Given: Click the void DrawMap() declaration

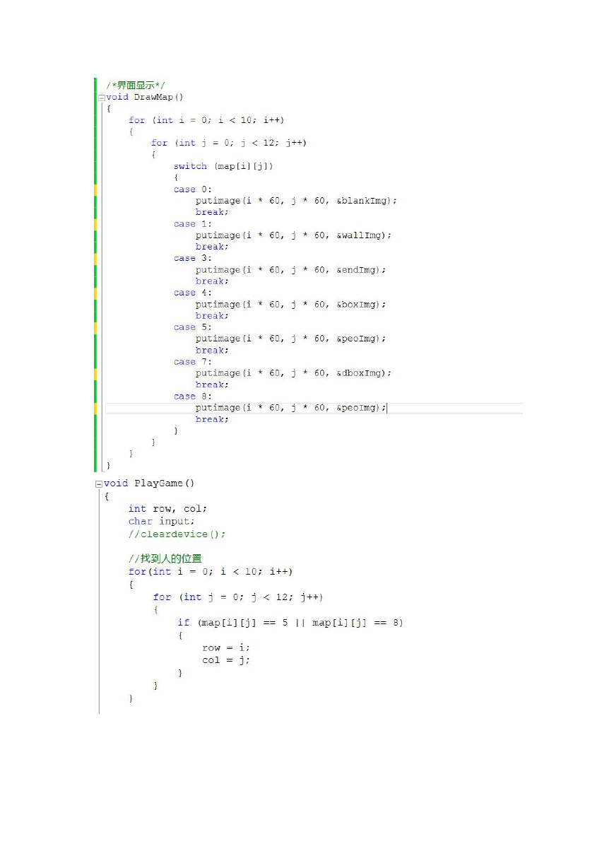Looking at the screenshot, I should click(x=145, y=98).
